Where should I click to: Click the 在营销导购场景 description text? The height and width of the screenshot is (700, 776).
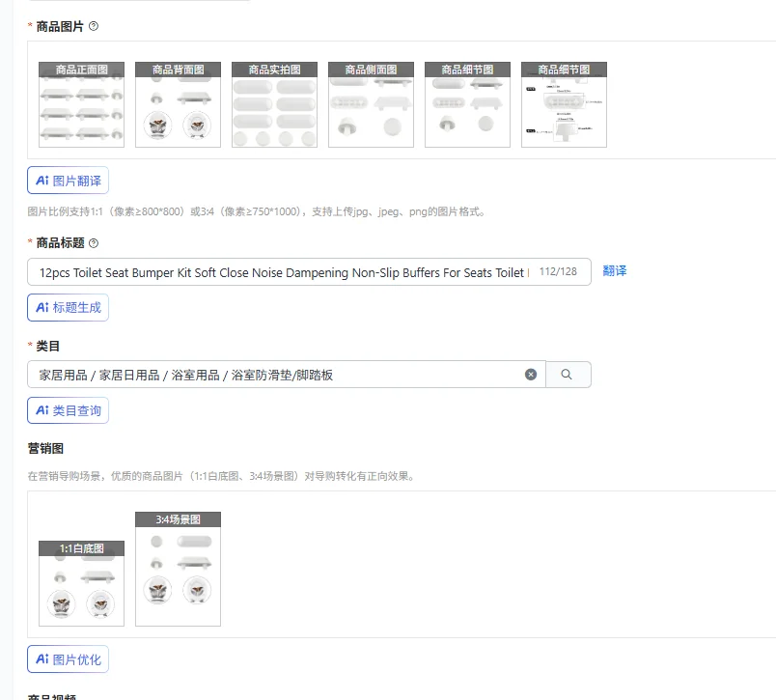pos(221,476)
